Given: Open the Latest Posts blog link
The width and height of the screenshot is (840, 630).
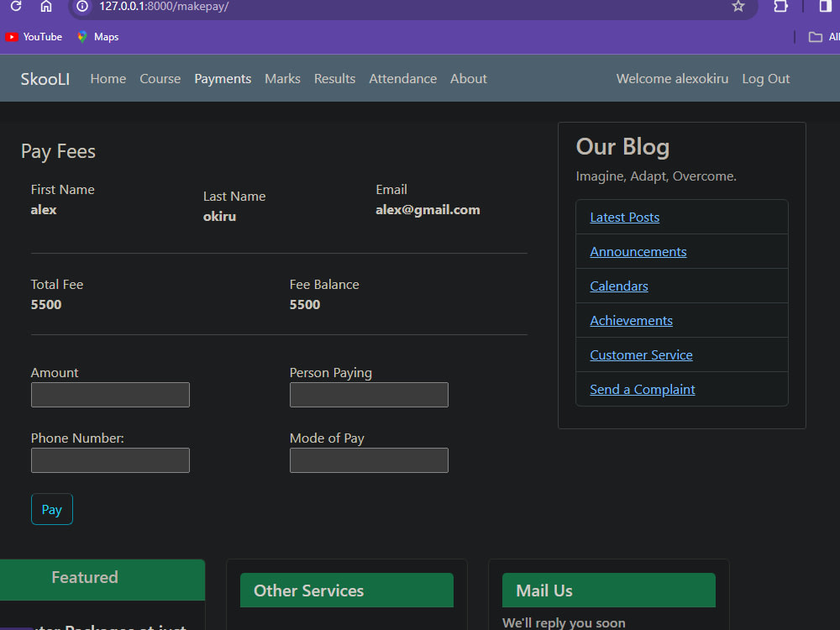Looking at the screenshot, I should pos(625,218).
